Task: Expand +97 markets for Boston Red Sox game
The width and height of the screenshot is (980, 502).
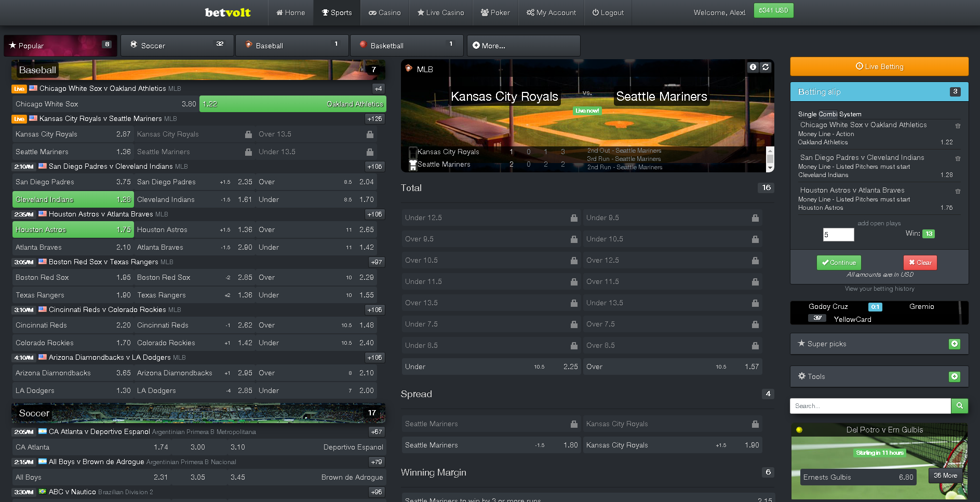Action: click(x=377, y=262)
